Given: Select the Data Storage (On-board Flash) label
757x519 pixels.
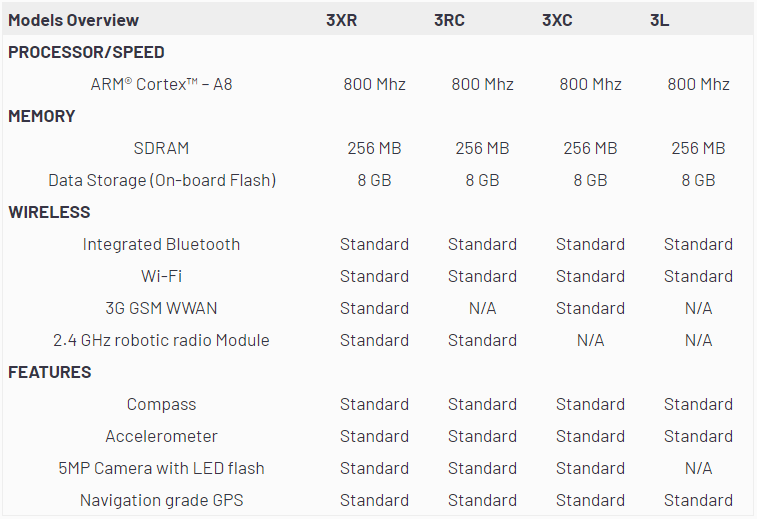Looking at the screenshot, I should [x=162, y=180].
